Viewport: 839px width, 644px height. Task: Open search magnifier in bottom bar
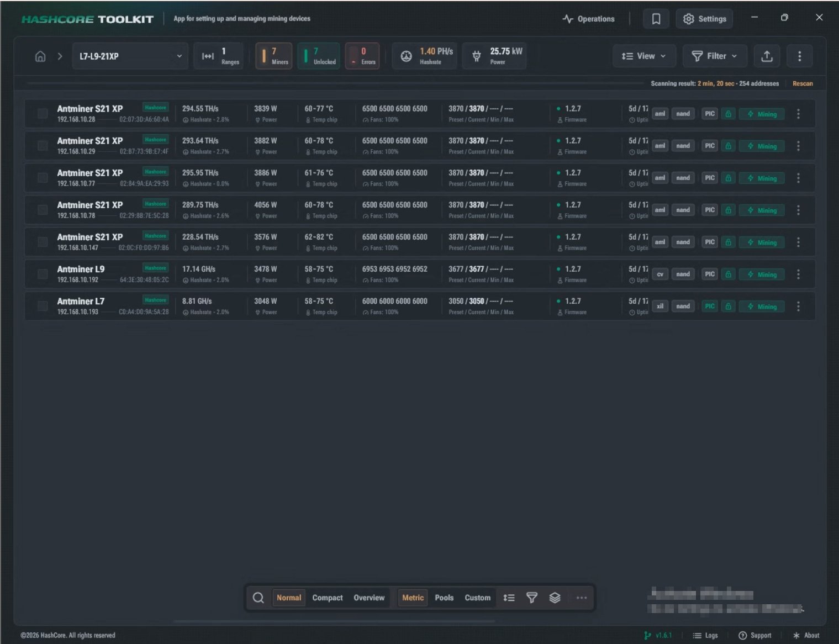(x=258, y=598)
